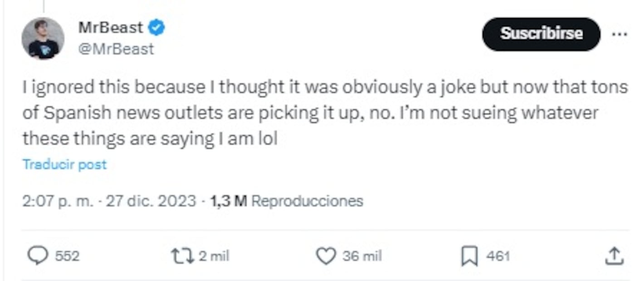Open the MrBeast display name
This screenshot has height=281, width=644.
[110, 28]
